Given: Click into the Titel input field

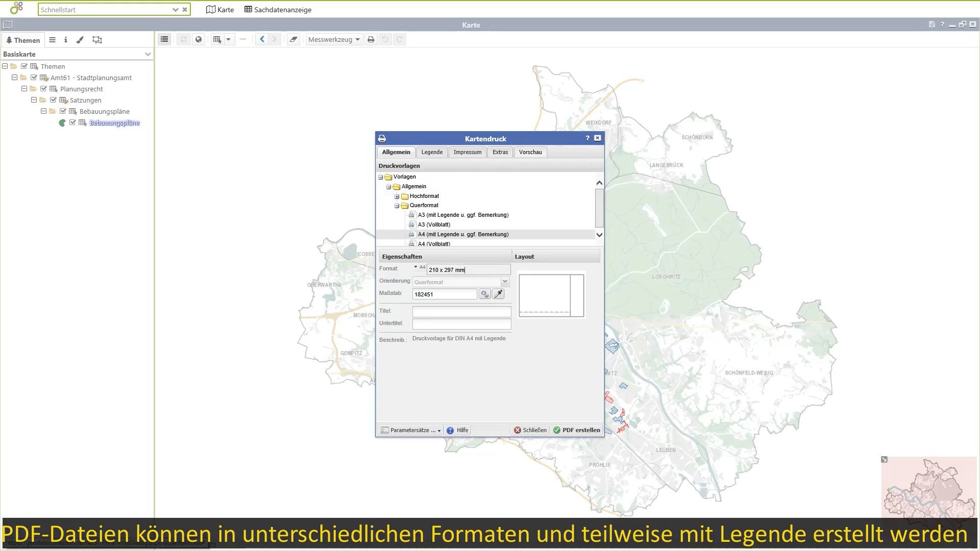Looking at the screenshot, I should coord(461,311).
